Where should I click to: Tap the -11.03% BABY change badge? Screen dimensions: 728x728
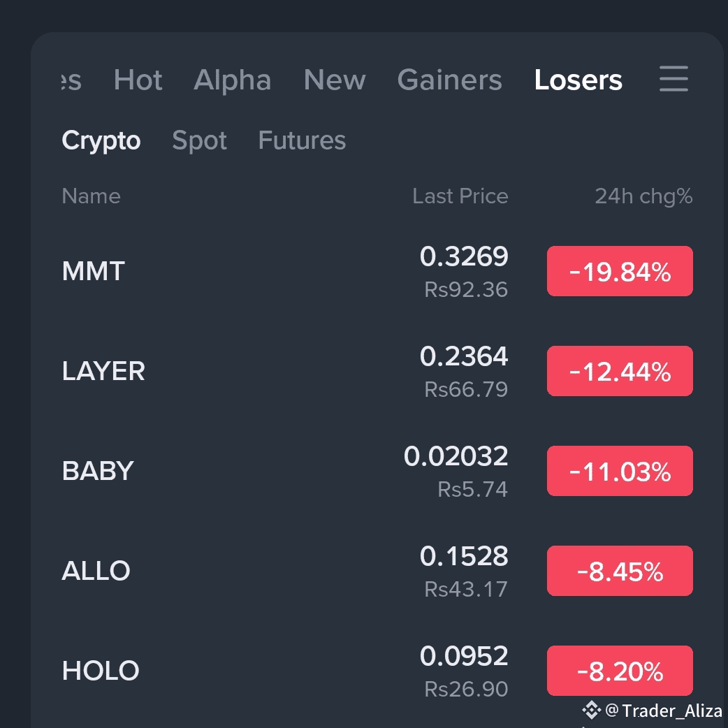click(620, 471)
